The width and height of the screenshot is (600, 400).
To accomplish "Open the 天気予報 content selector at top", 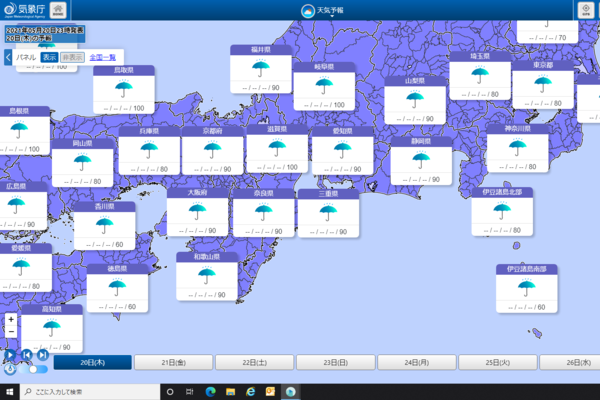I will 322,11.
